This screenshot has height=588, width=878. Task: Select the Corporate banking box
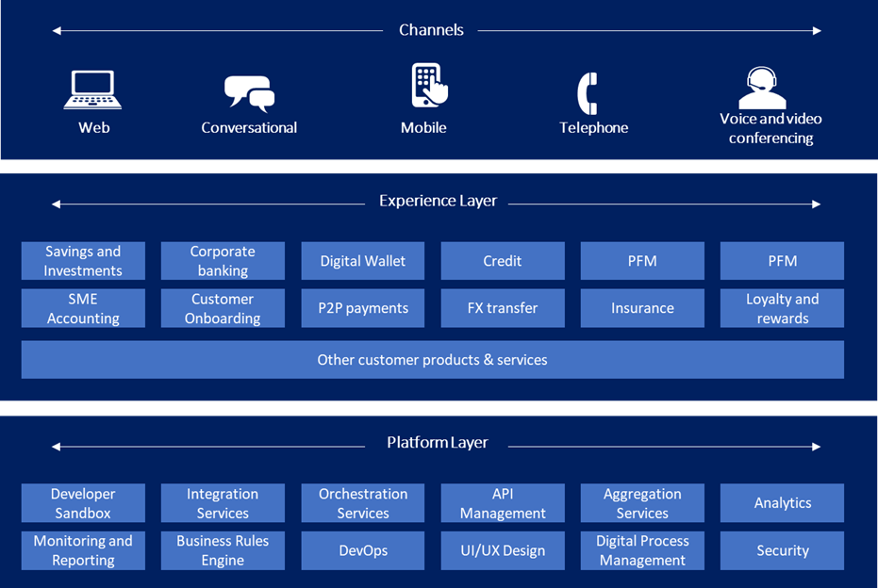[223, 261]
